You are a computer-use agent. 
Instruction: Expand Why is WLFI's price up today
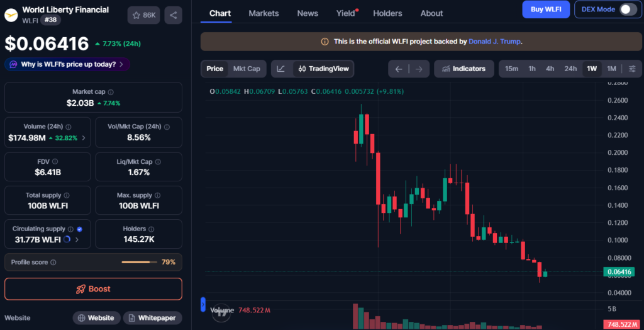tap(67, 64)
